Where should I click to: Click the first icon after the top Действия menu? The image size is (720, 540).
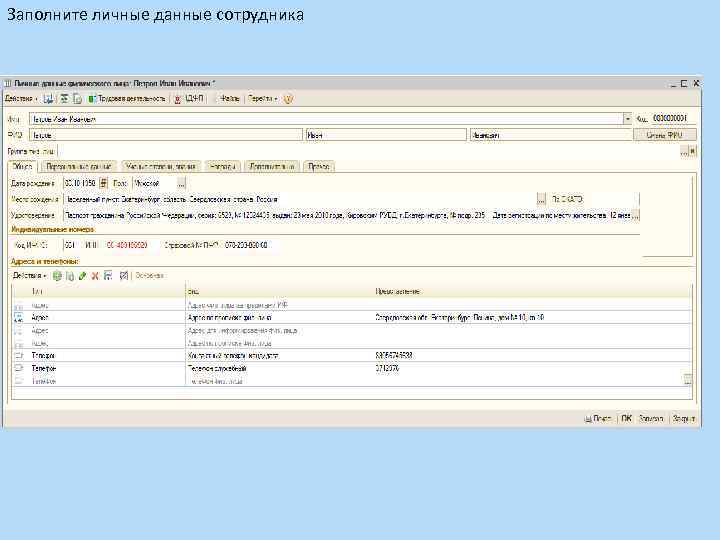click(48, 99)
